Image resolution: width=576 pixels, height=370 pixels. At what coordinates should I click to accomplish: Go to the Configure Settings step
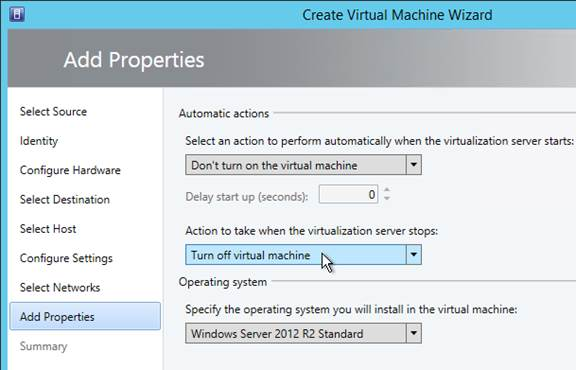tap(66, 258)
